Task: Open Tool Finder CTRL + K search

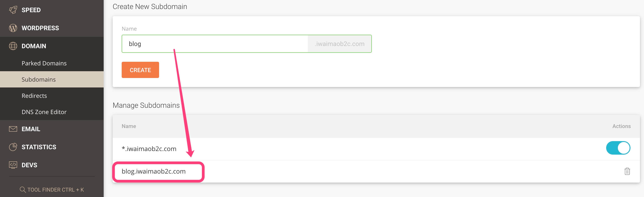Action: [55, 190]
